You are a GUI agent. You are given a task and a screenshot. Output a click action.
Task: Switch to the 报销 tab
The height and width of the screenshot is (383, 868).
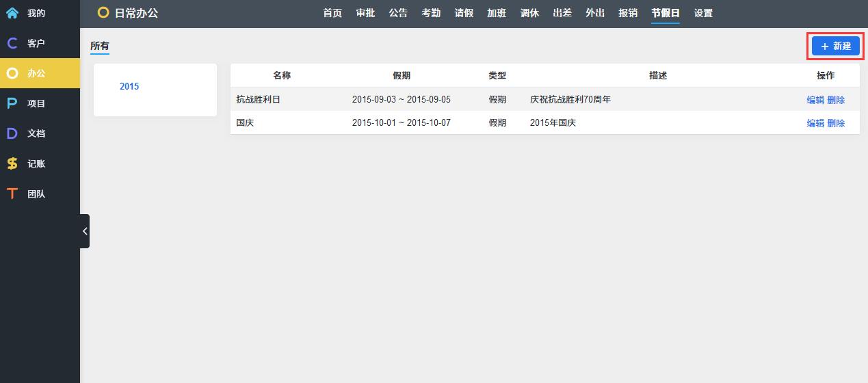pyautogui.click(x=628, y=13)
